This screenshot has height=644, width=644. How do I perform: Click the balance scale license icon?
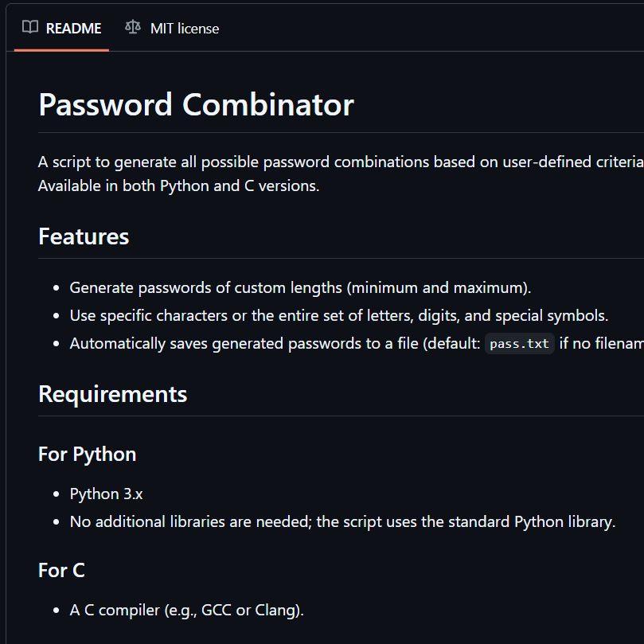point(132,28)
